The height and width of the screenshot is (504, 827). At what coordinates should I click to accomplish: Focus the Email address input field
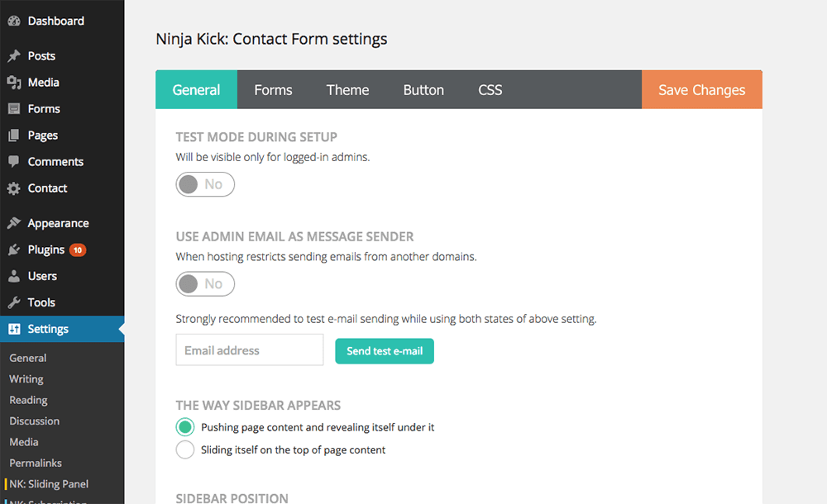pos(250,350)
